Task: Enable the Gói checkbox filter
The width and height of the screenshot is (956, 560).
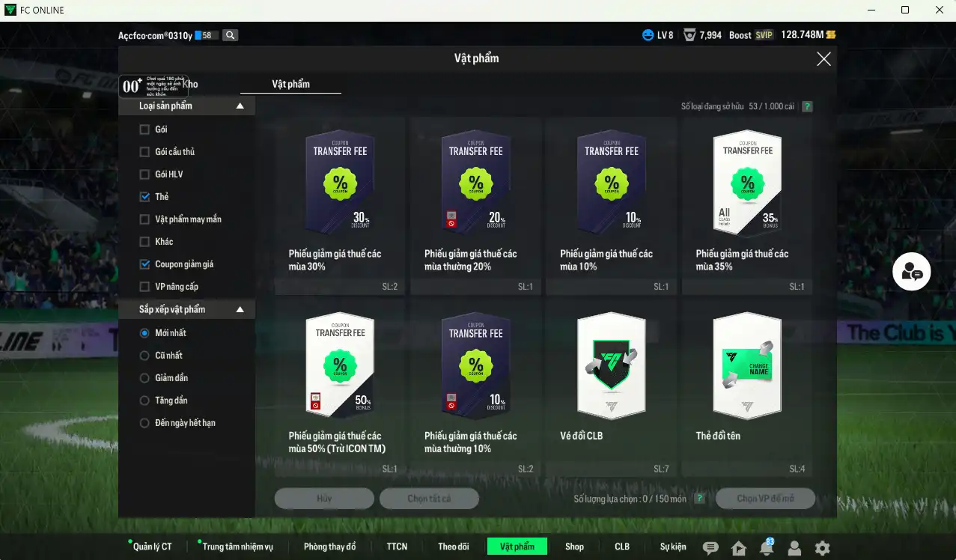Action: [144, 130]
